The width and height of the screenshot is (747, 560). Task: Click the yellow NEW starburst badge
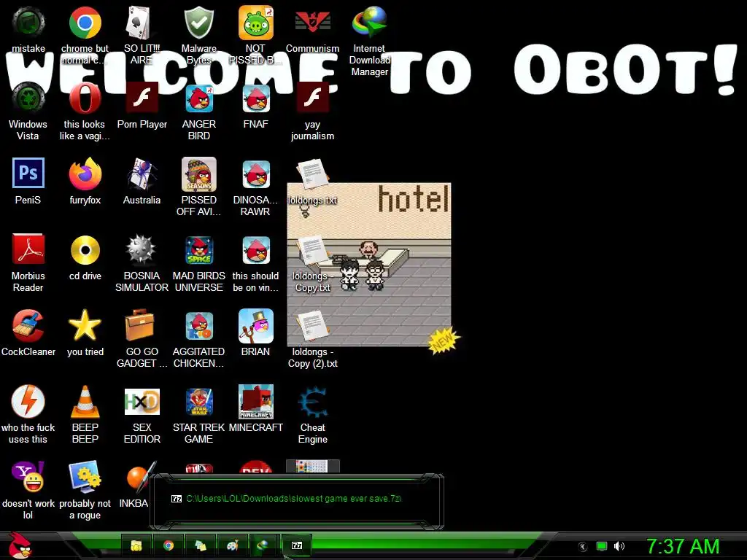coord(443,340)
